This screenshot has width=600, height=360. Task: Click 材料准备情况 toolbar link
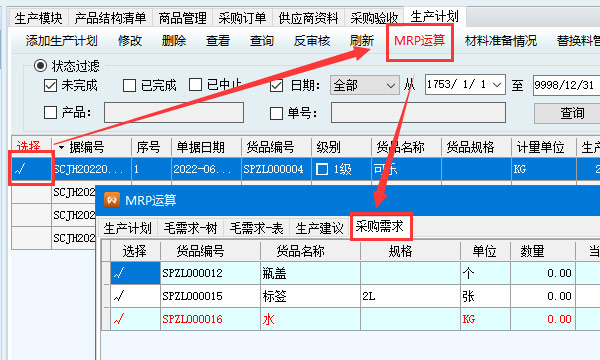(501, 41)
